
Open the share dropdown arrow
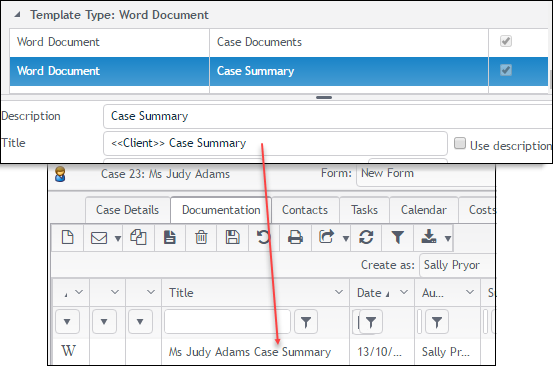[x=346, y=239]
